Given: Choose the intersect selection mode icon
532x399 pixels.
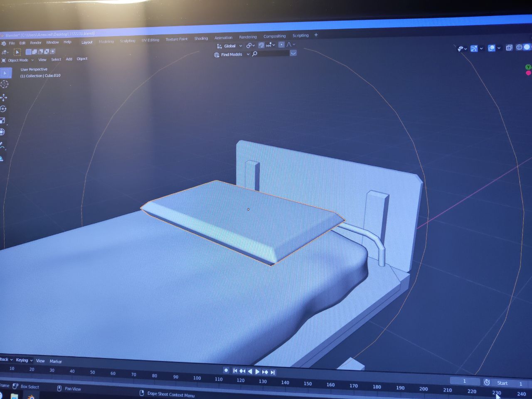Looking at the screenshot, I should click(x=53, y=52).
